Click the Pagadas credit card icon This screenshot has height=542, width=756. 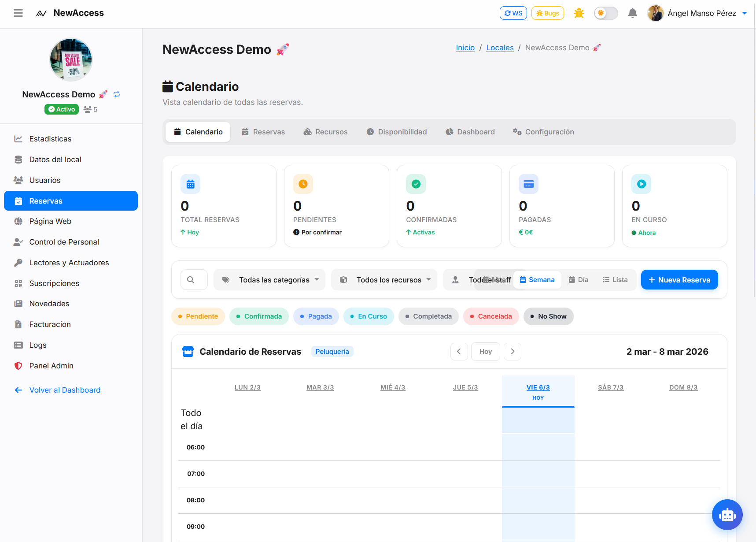[x=528, y=184]
